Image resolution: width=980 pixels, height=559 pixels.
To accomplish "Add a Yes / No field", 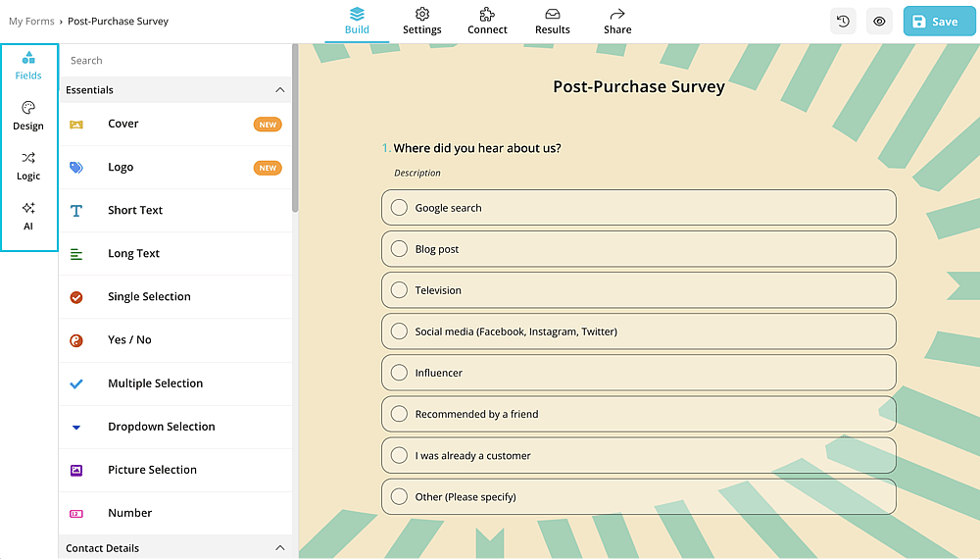I will pos(175,340).
